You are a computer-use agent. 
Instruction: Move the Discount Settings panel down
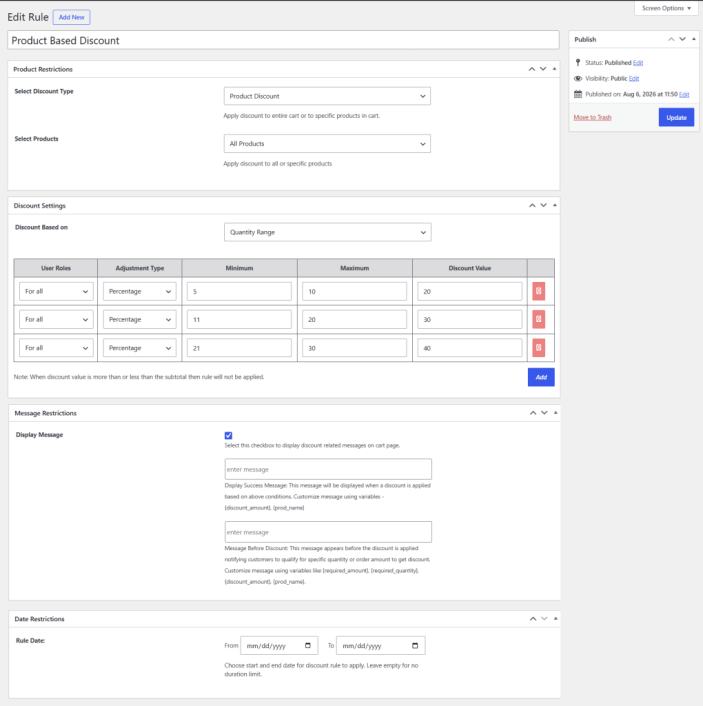[x=544, y=205]
